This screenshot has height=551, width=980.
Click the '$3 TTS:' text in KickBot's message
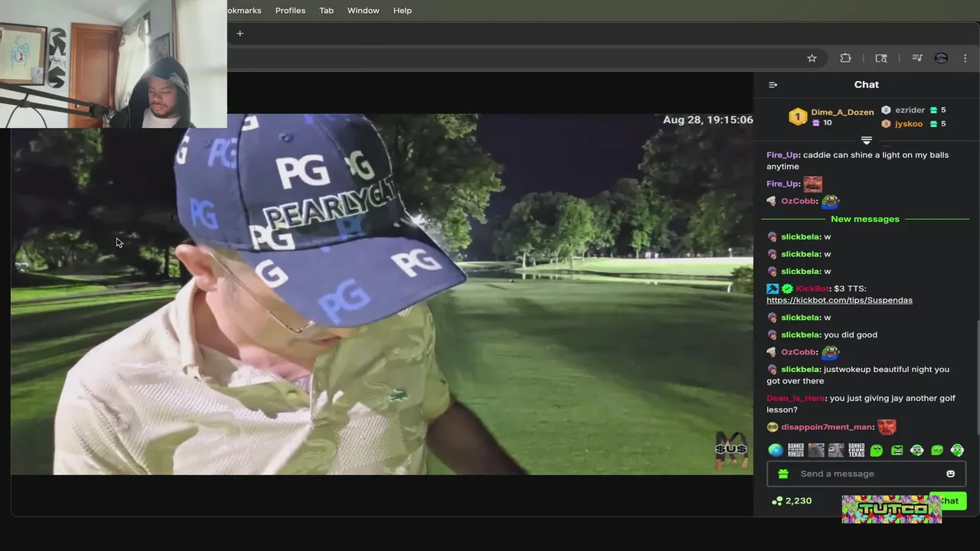(851, 289)
